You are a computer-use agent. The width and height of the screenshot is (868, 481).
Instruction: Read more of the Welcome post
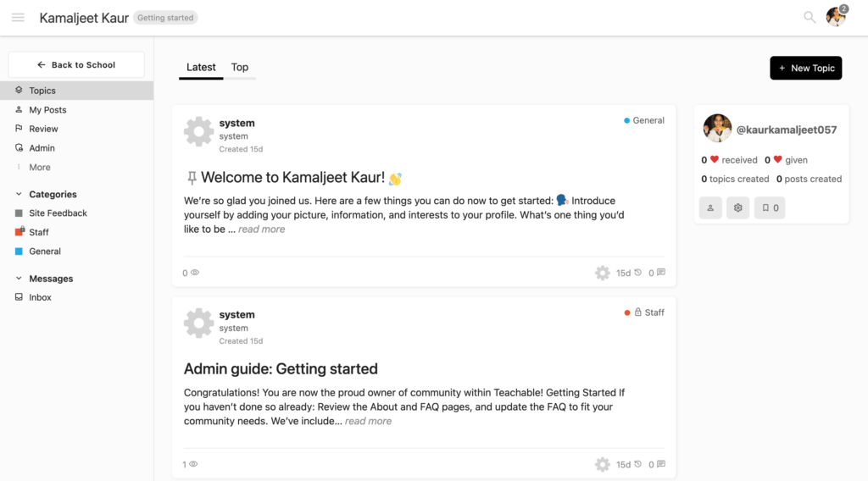(261, 229)
